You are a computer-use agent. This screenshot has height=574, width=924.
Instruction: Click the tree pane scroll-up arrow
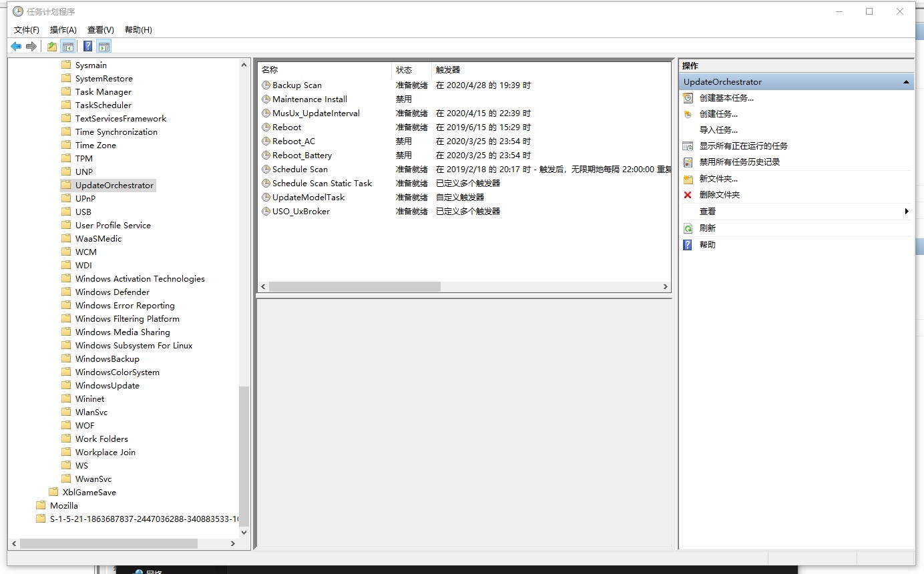[x=244, y=64]
